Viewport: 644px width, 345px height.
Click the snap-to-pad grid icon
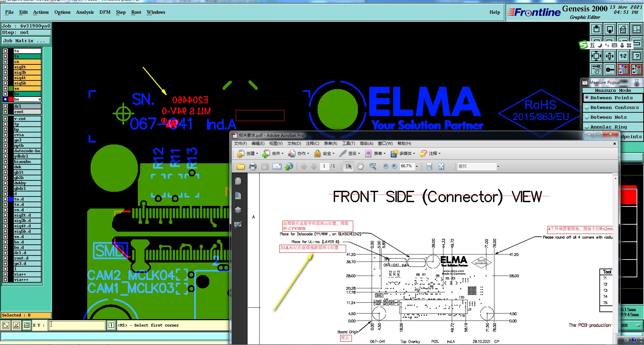pos(610,69)
